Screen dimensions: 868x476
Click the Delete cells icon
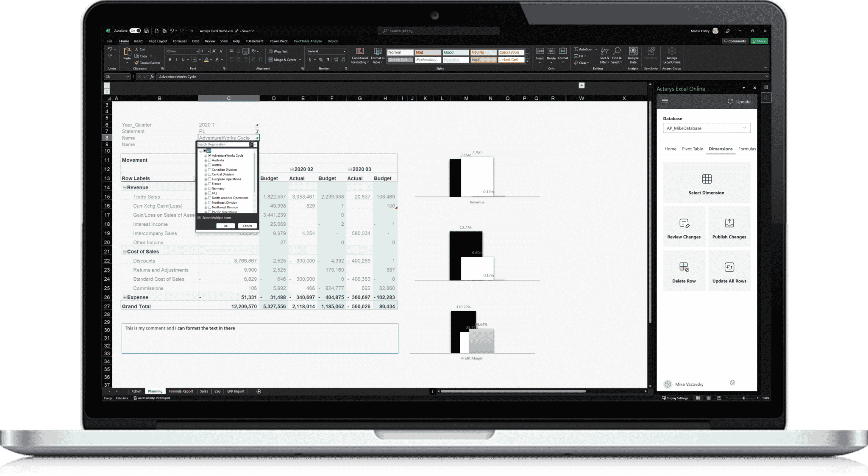coord(551,52)
